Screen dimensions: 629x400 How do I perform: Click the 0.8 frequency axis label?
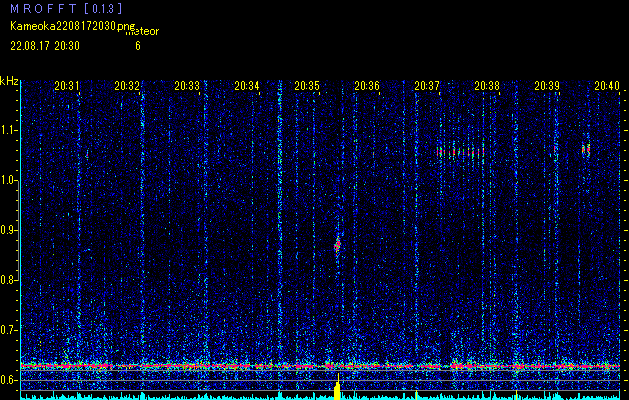pos(8,280)
